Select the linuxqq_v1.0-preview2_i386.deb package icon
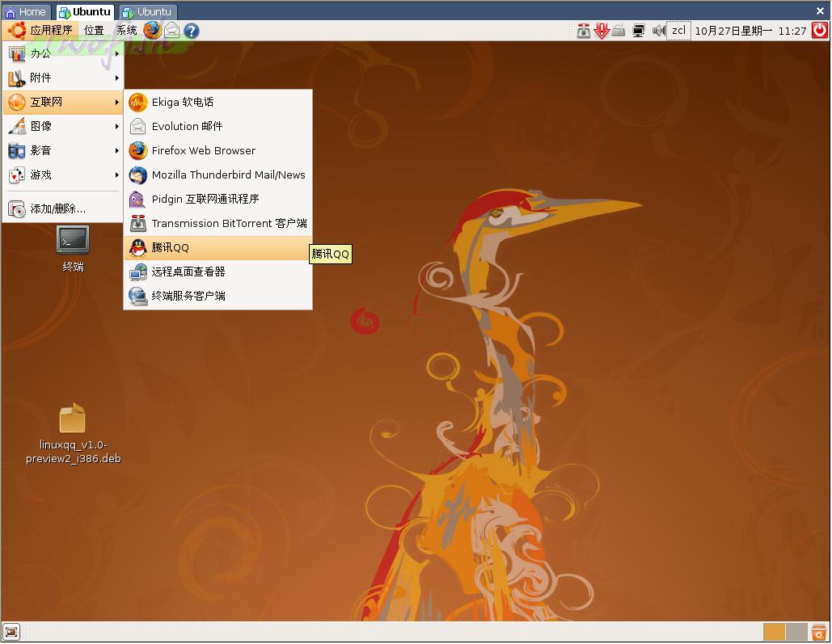Screen dimensions: 832x644 73,433
